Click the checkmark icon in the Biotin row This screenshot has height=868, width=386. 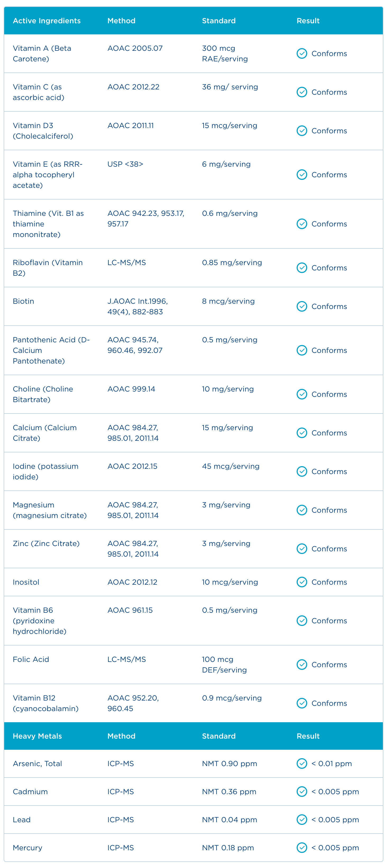(301, 306)
